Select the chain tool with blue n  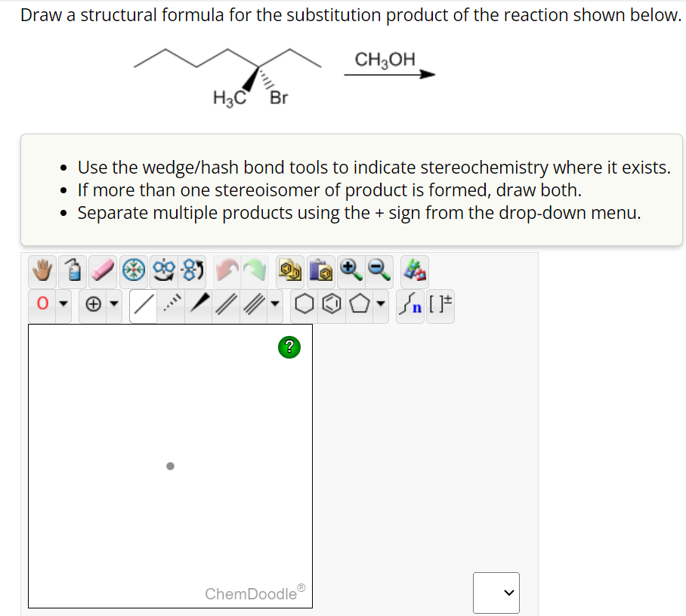tap(409, 306)
